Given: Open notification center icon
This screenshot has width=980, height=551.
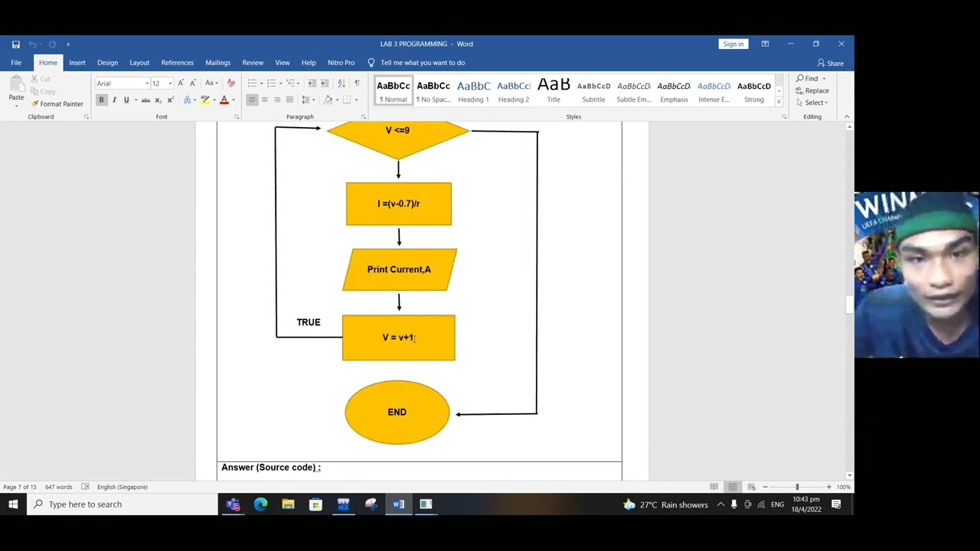Looking at the screenshot, I should (x=836, y=504).
